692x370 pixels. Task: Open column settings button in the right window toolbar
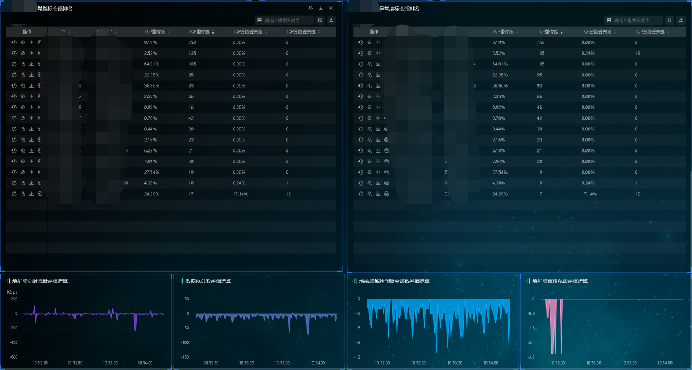click(x=669, y=20)
